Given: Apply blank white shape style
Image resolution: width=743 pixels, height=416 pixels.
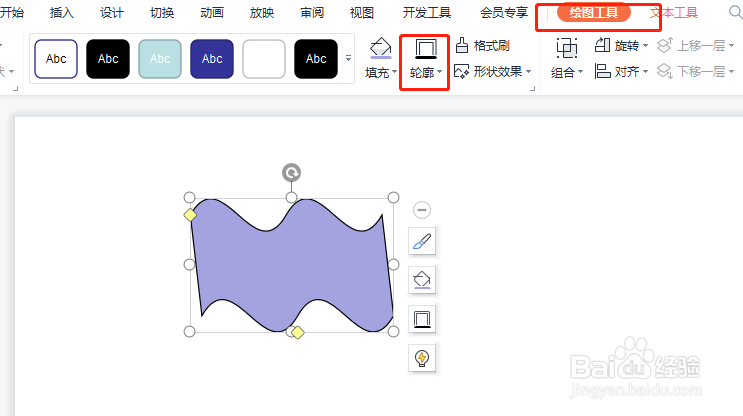Looking at the screenshot, I should [264, 59].
